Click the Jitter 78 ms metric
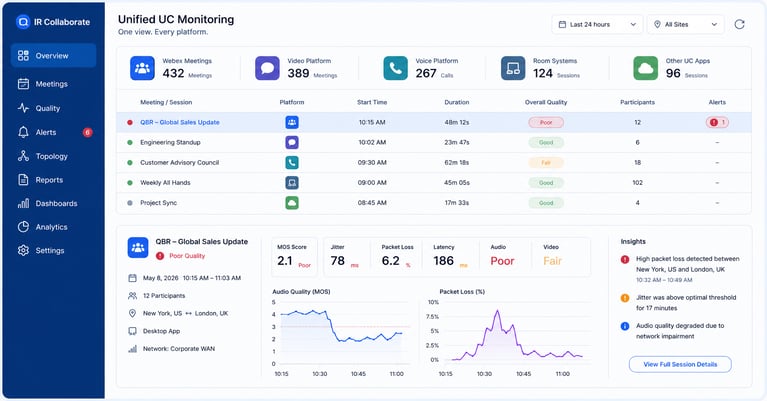The image size is (767, 401). coord(344,257)
